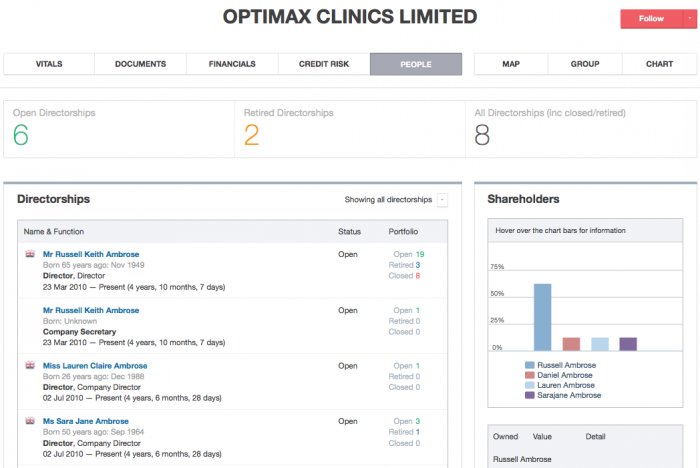The width and height of the screenshot is (700, 468).
Task: Click the UK flag beside first Russell Keith Ambrose
Action: (x=30, y=254)
